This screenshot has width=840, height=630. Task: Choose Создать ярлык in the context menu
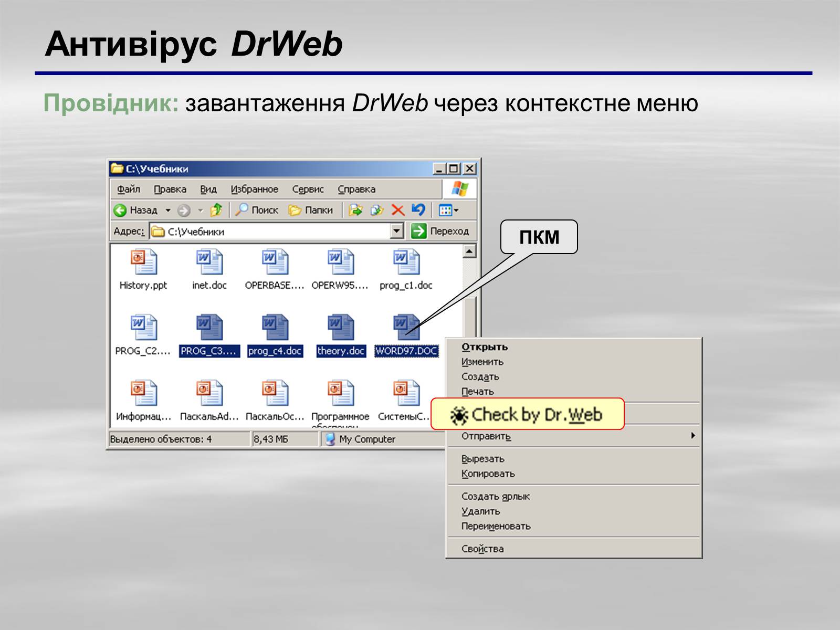[574, 496]
